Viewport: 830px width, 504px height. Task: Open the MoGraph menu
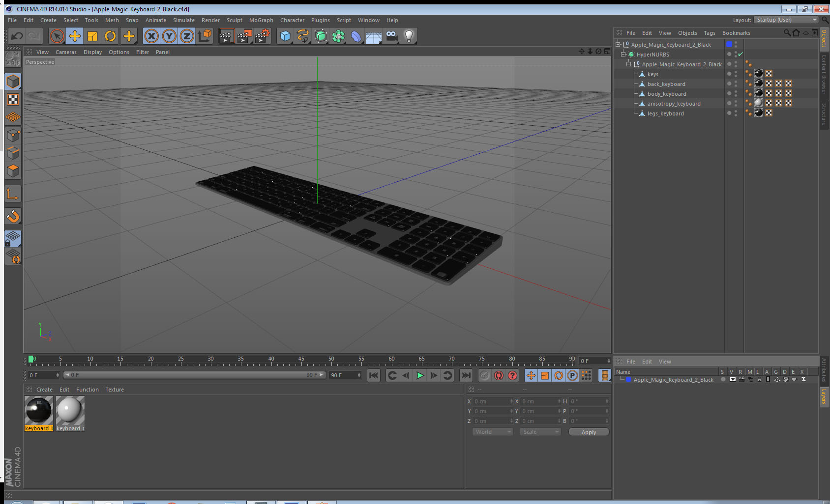pos(261,20)
